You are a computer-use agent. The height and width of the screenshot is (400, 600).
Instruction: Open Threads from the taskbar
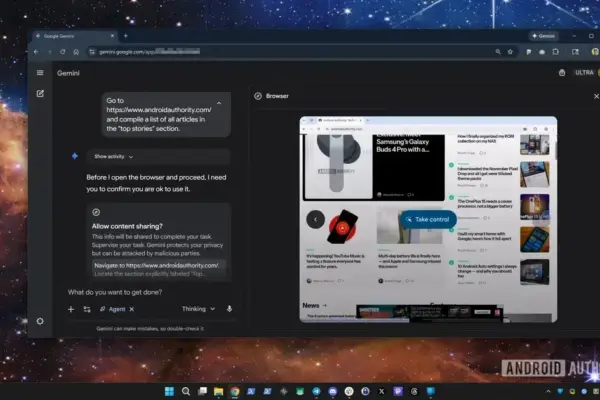[x=414, y=391]
